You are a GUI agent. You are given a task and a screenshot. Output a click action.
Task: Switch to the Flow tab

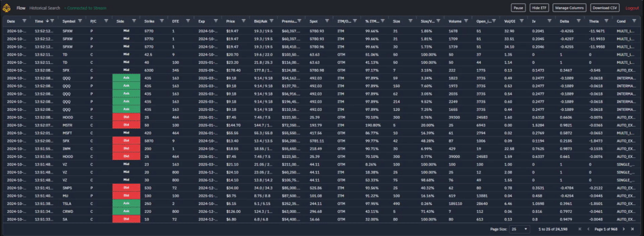click(21, 8)
